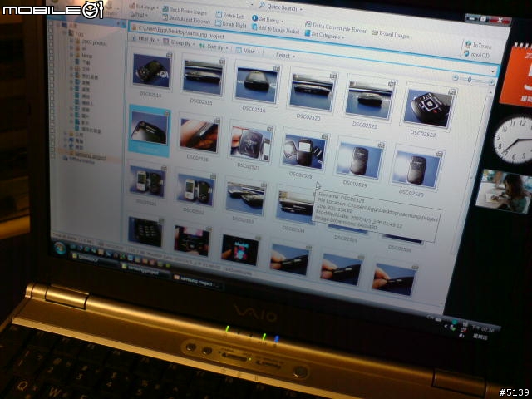Screen dimensions: 532x399
Task: Click the Batch Convert File Format icon
Action: (x=308, y=24)
